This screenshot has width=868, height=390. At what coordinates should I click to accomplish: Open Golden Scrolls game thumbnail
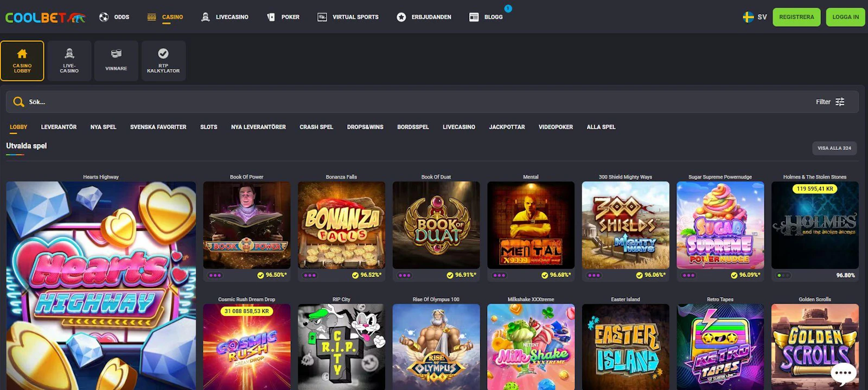pyautogui.click(x=815, y=347)
